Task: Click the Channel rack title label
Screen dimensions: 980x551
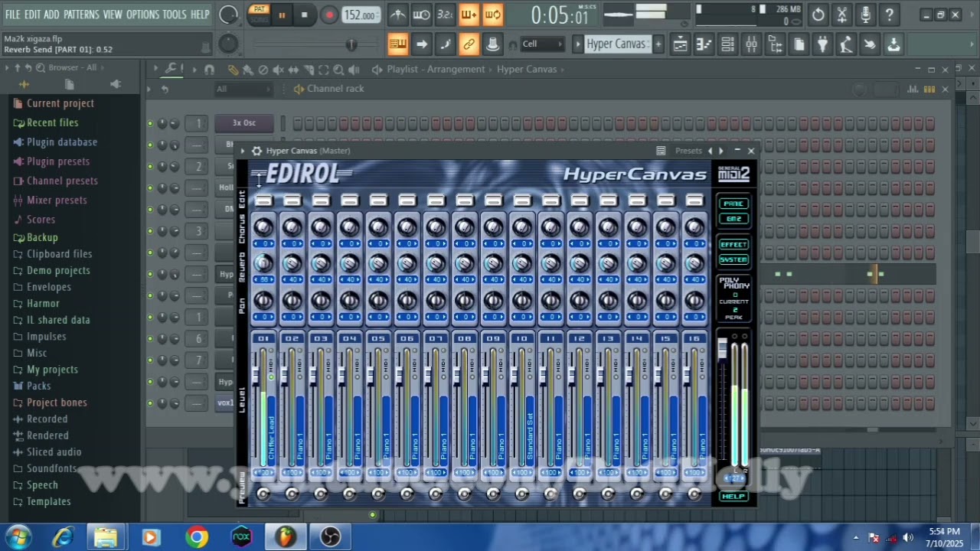Action: (335, 89)
